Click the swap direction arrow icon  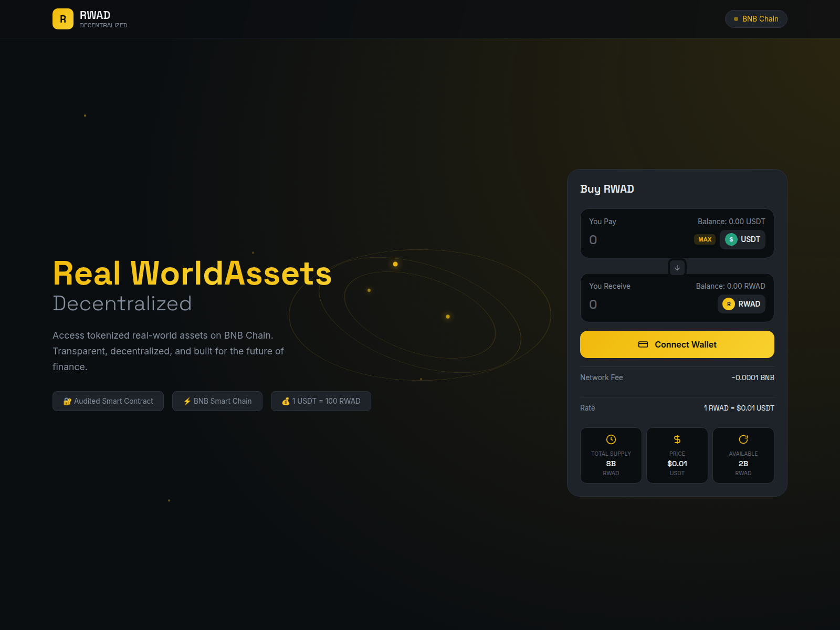tap(677, 268)
